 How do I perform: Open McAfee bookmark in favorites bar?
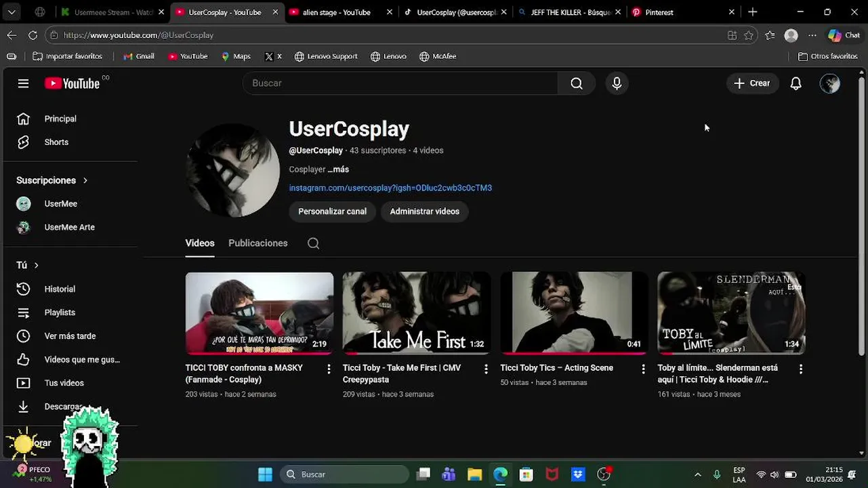click(438, 56)
